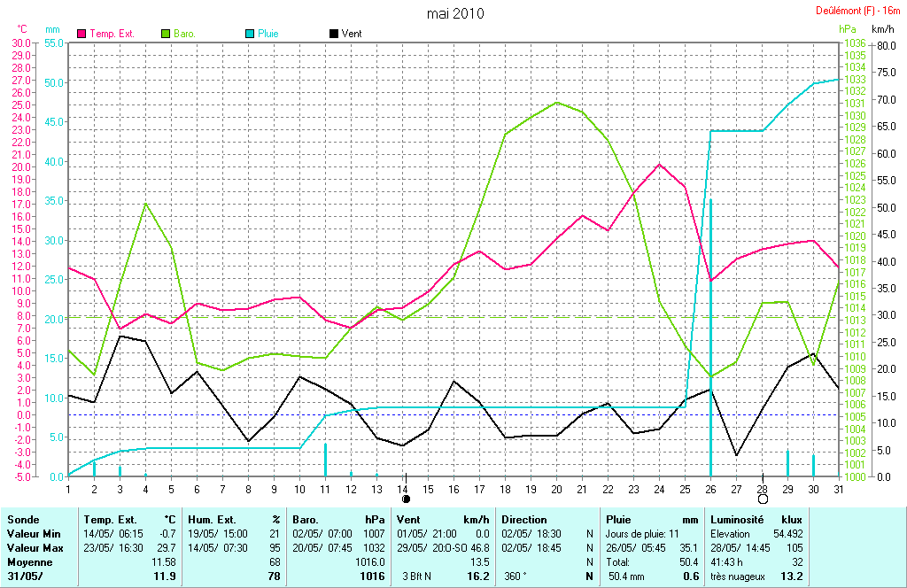Click the pink Temp. Ext. legend swatch
This screenshot has height=588, width=907.
point(82,34)
